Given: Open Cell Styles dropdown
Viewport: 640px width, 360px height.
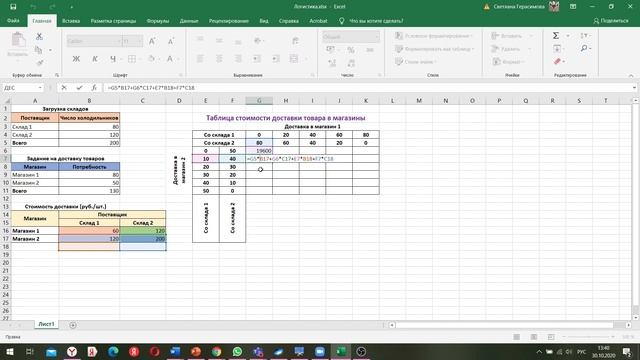Looking at the screenshot, I should pos(416,62).
